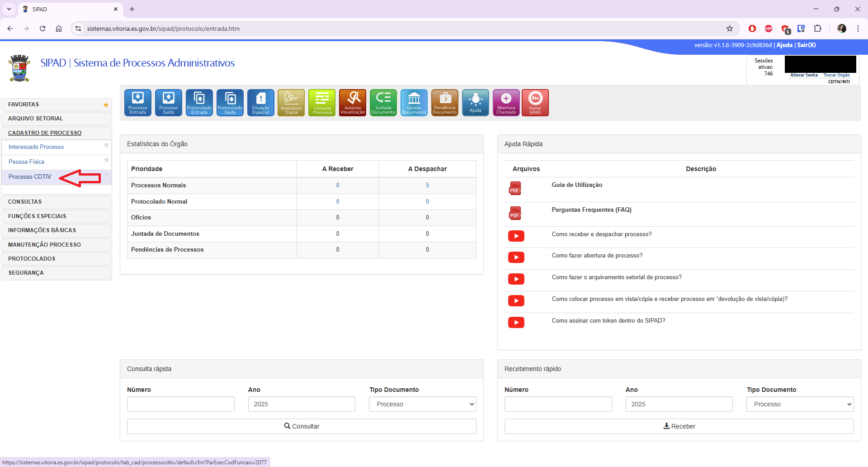The height and width of the screenshot is (467, 868).
Task: Expand the CONSULTAS sidebar section
Action: [x=57, y=202]
